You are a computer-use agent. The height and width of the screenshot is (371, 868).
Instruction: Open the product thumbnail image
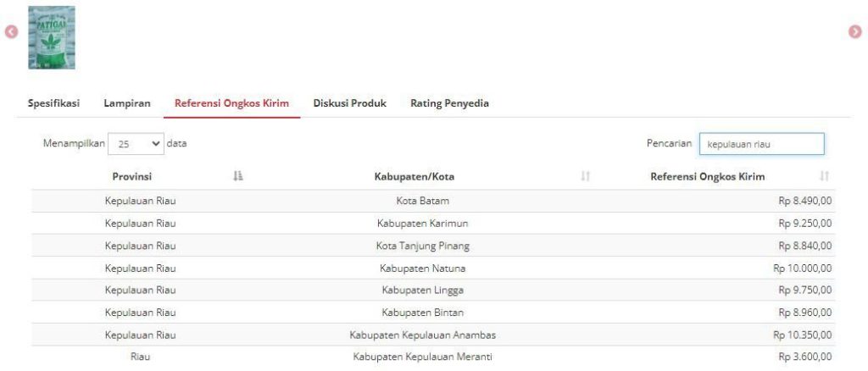52,38
